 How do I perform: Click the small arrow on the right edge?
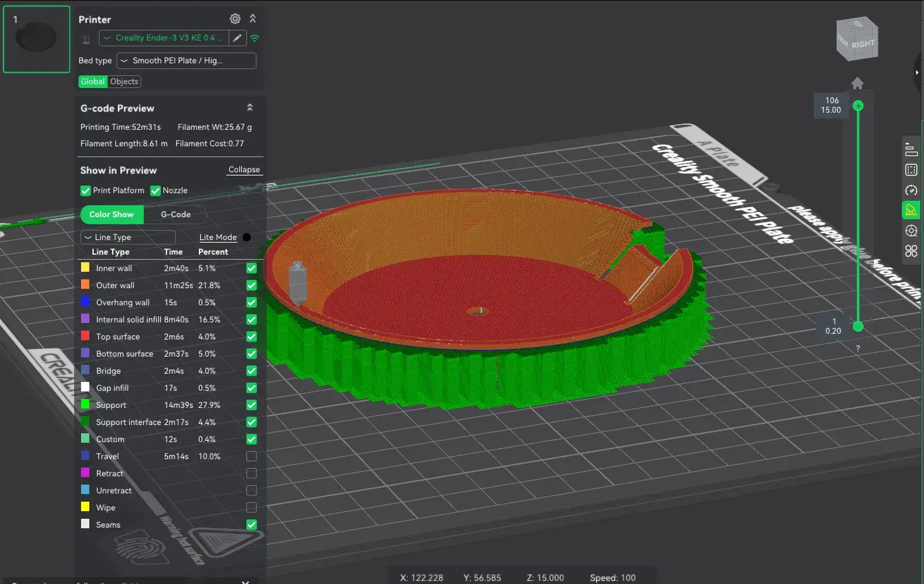point(918,72)
